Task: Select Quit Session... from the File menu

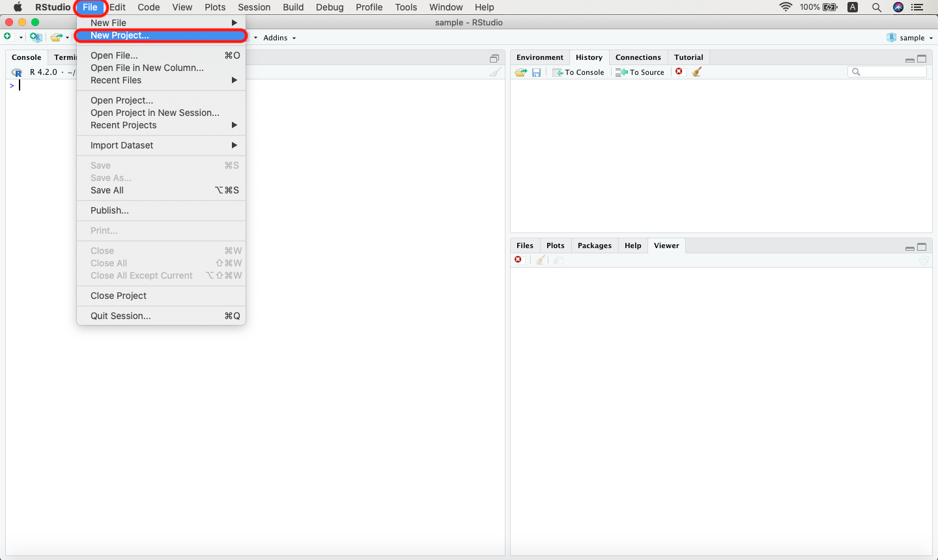Action: [161, 316]
